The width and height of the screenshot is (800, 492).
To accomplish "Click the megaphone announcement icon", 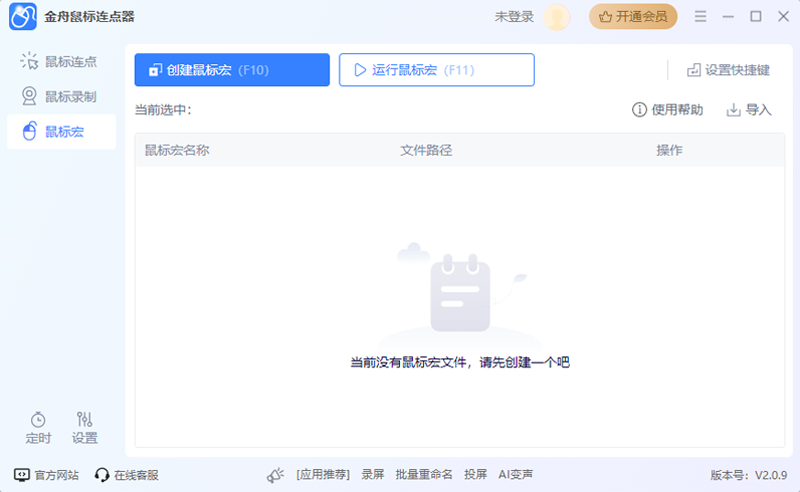I will click(x=276, y=475).
